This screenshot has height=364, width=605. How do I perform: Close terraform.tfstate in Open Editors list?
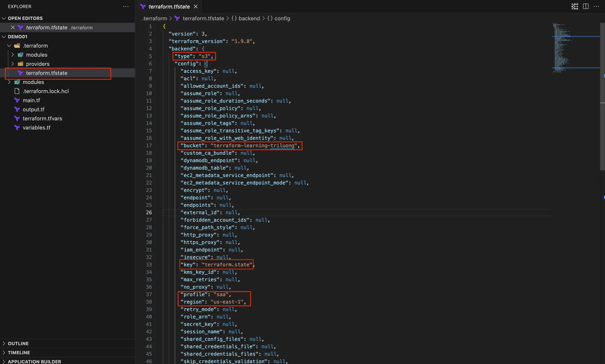coord(13,27)
